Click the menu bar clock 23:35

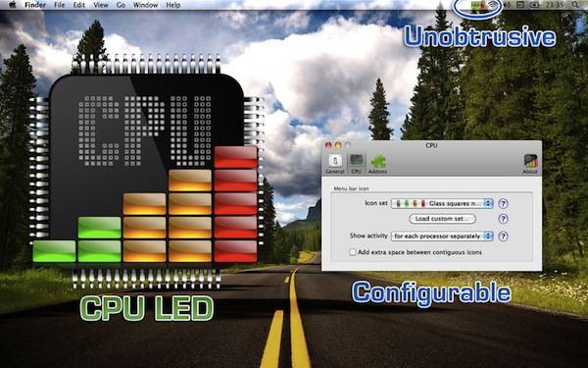coord(555,5)
